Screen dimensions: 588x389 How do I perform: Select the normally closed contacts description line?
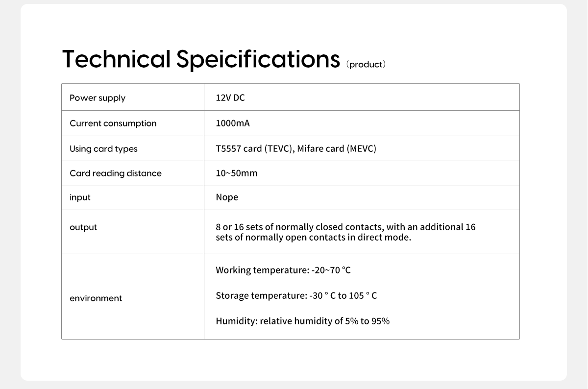pyautogui.click(x=345, y=227)
